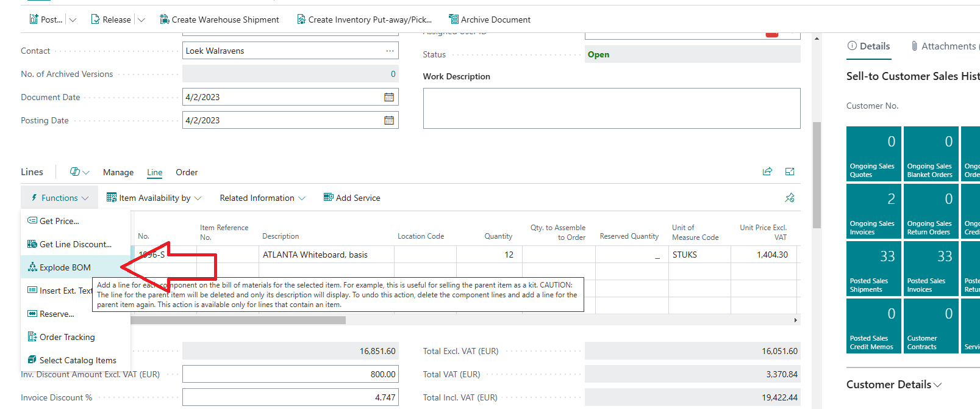The image size is (980, 409).
Task: Click the right arrow of lines scrollbar
Action: pyautogui.click(x=795, y=320)
